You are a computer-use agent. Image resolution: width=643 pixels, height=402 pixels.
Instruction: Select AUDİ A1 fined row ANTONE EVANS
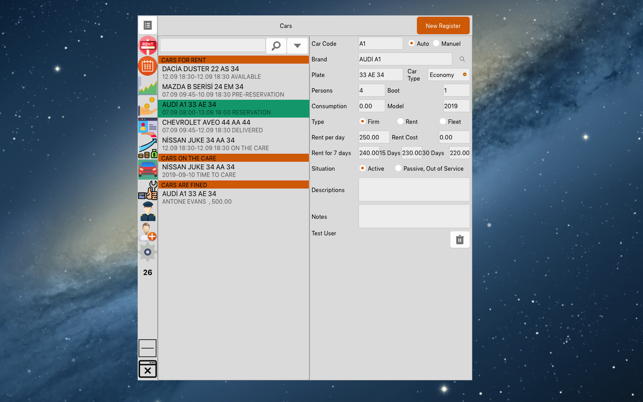[x=233, y=197]
